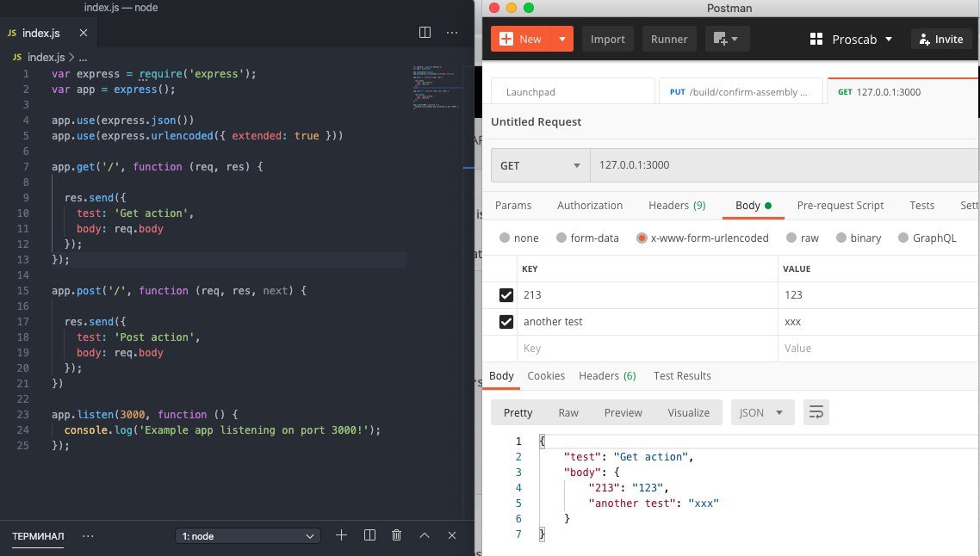Create a new terminal with plus icon

341,535
